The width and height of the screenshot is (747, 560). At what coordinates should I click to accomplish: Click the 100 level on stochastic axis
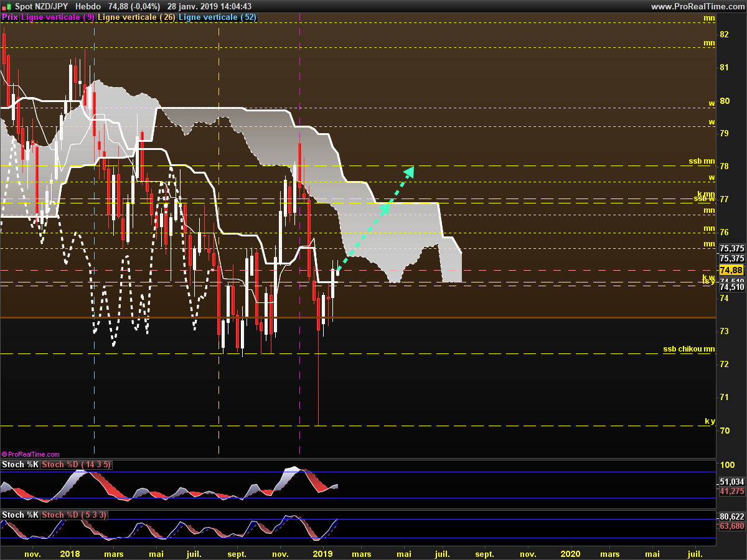coord(726,465)
